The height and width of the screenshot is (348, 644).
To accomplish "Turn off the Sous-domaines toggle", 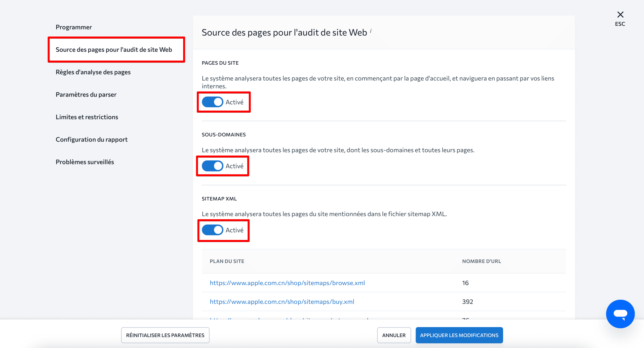I will (x=213, y=166).
